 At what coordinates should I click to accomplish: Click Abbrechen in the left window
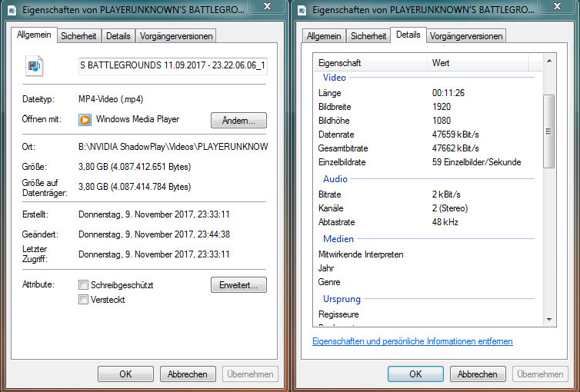[188, 374]
